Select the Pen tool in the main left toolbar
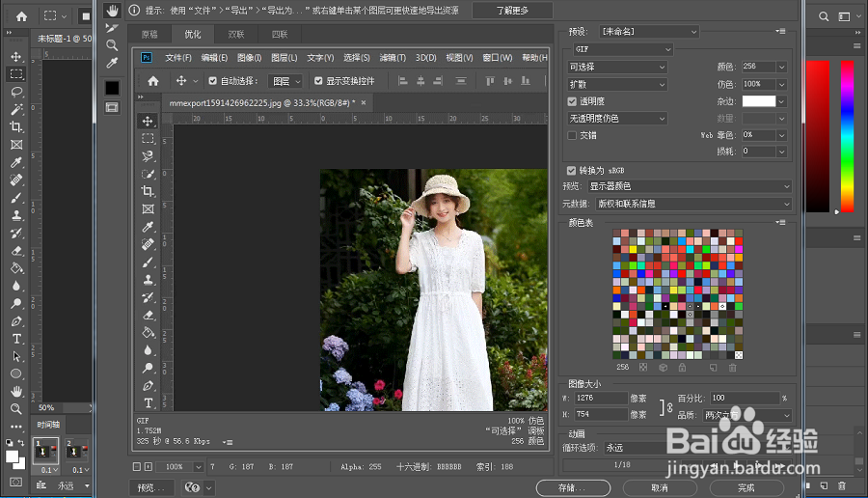The image size is (868, 498). [16, 321]
